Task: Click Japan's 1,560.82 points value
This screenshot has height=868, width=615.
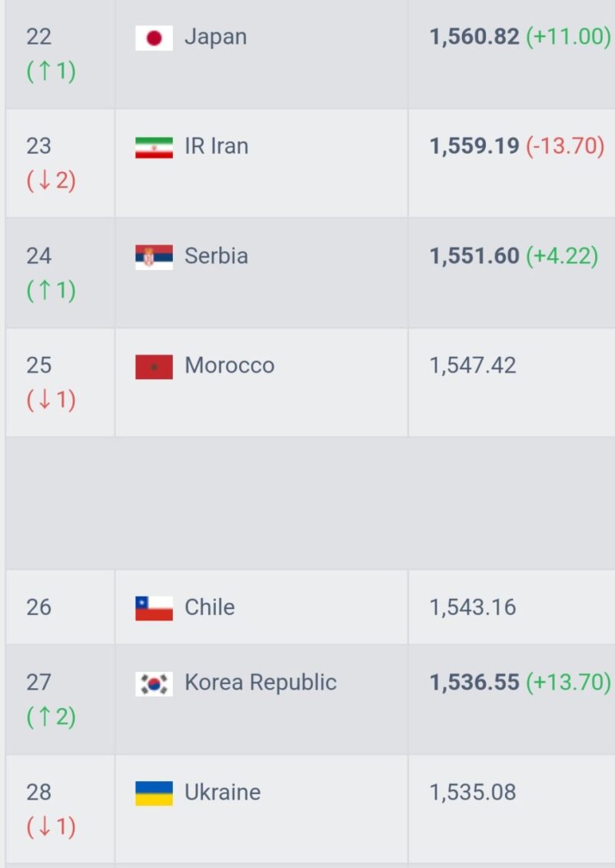Action: pyautogui.click(x=474, y=37)
